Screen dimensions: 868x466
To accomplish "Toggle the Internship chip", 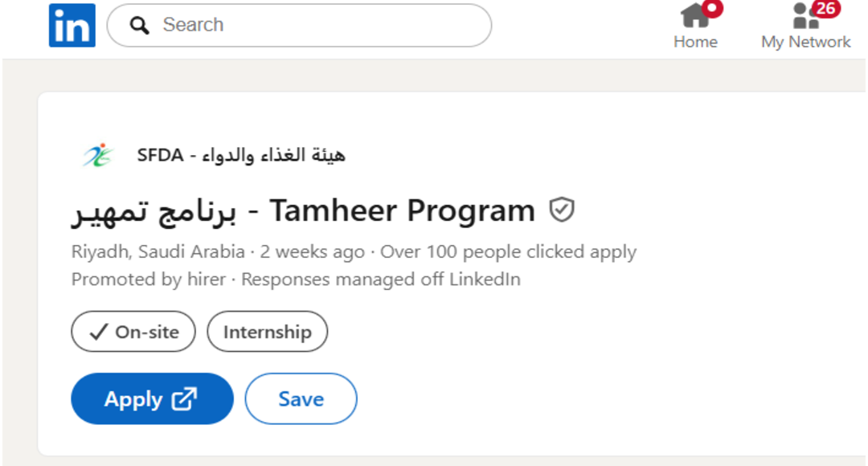I will tap(267, 332).
